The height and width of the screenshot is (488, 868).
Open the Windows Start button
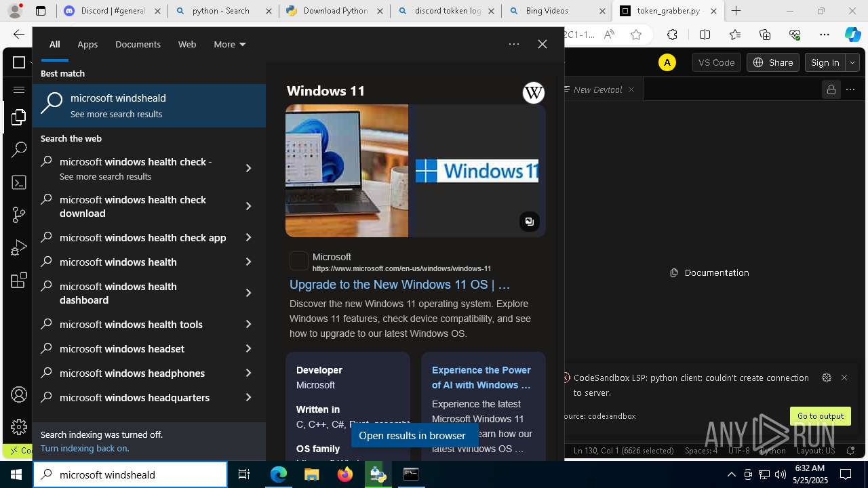[x=16, y=474]
